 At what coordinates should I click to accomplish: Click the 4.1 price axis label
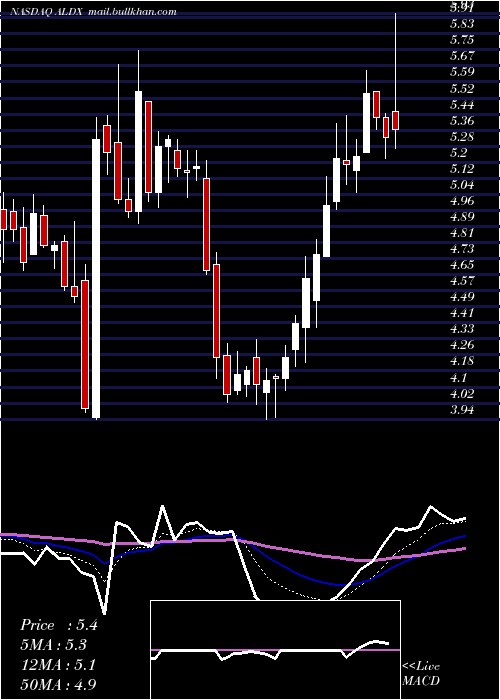[x=458, y=379]
